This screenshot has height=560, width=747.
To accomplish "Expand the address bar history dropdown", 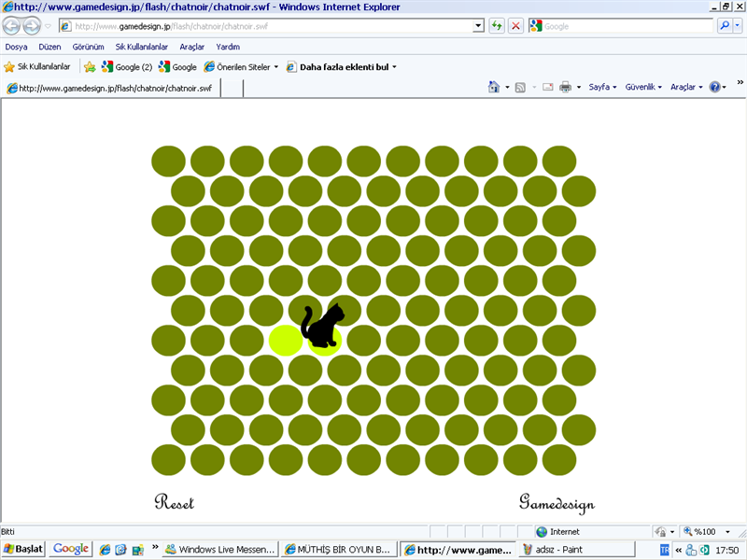I will 478,26.
